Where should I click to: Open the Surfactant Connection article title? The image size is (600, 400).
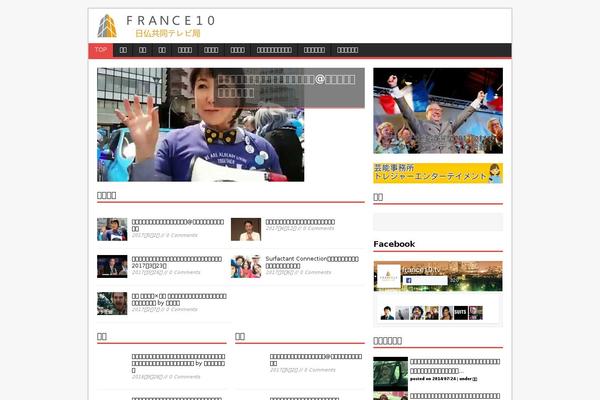312,262
